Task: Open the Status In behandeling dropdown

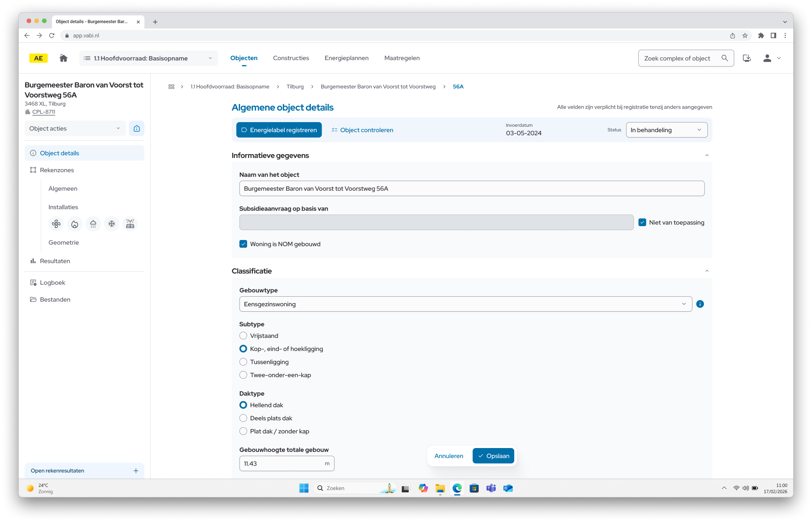Action: coord(666,130)
